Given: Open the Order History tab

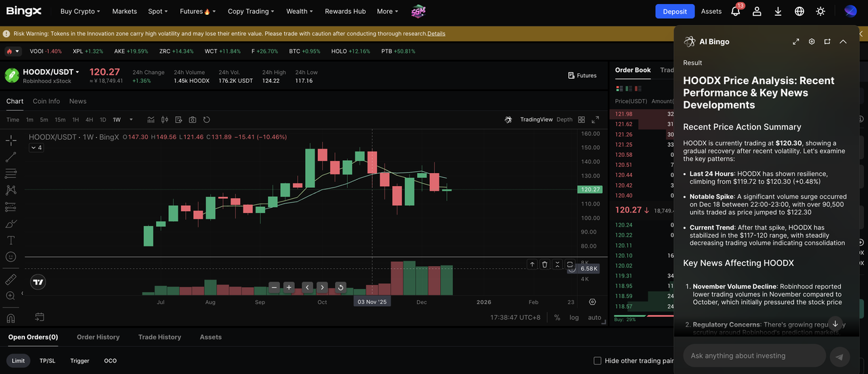Looking at the screenshot, I should click(98, 337).
